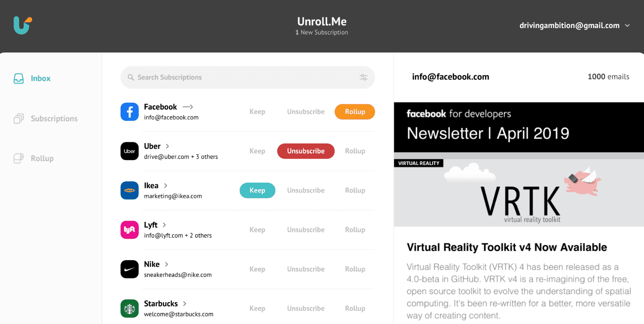Click the Facebook subscription name
Screen dimensions: 644x324
click(x=160, y=107)
